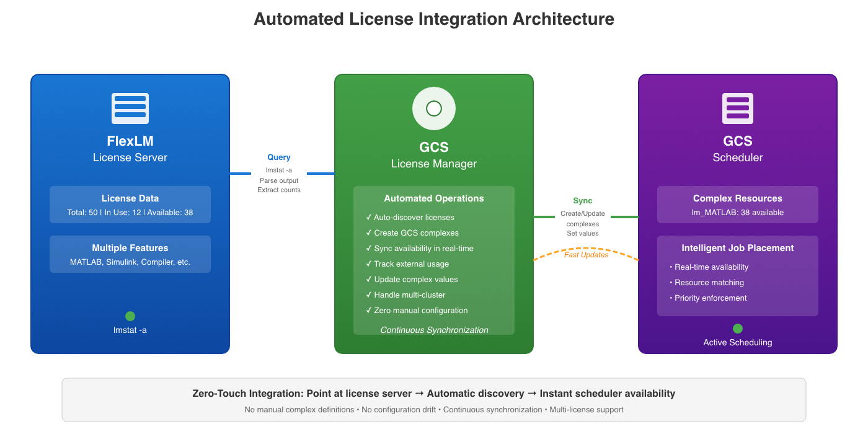This screenshot has width=868, height=434.
Task: Select the Priority enforcement bullet item
Action: point(710,298)
